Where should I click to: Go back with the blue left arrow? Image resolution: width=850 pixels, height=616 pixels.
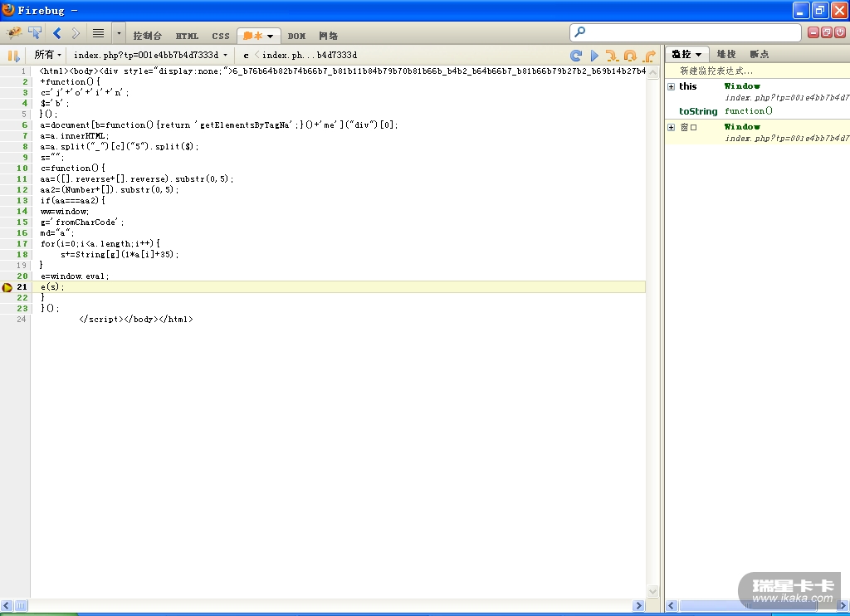click(57, 33)
